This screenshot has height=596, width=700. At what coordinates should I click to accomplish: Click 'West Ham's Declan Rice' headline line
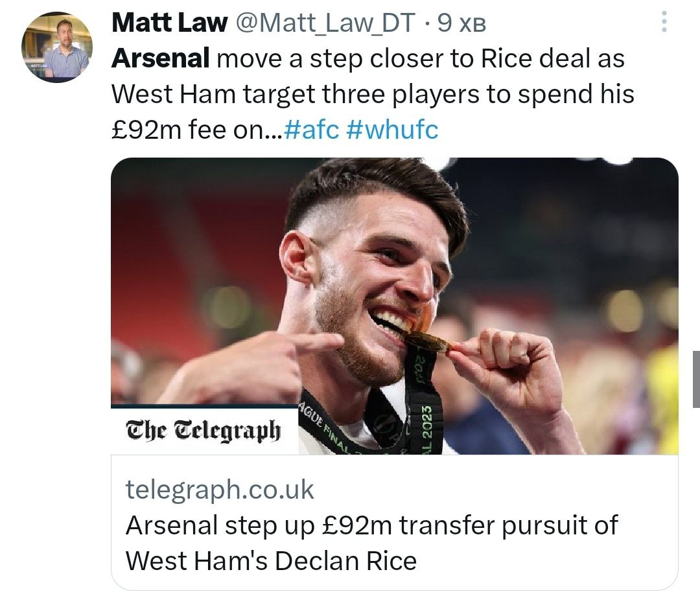271,560
